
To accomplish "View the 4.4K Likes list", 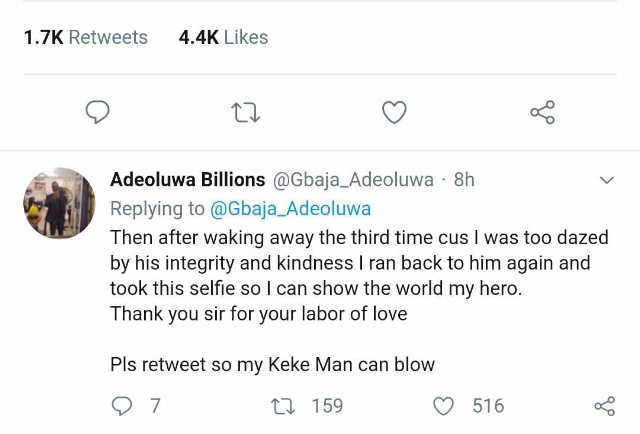I will [223, 37].
